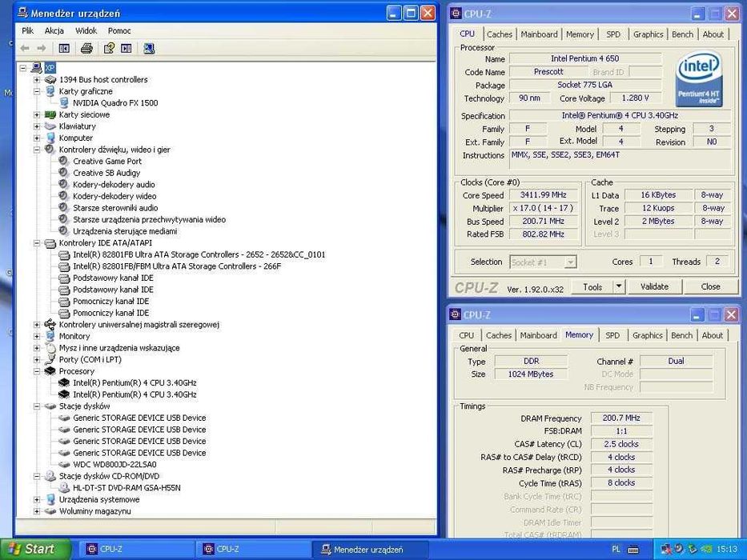747x560 pixels.
Task: Collapse the Procesory node
Action: tap(37, 371)
